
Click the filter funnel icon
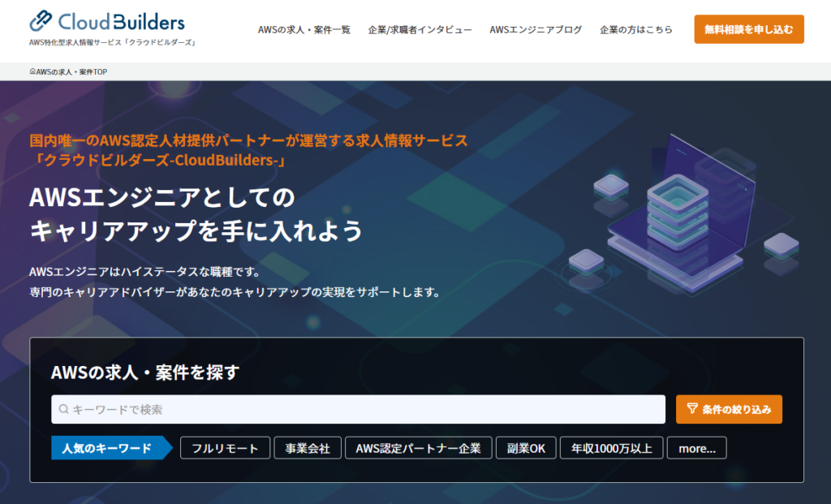click(691, 409)
